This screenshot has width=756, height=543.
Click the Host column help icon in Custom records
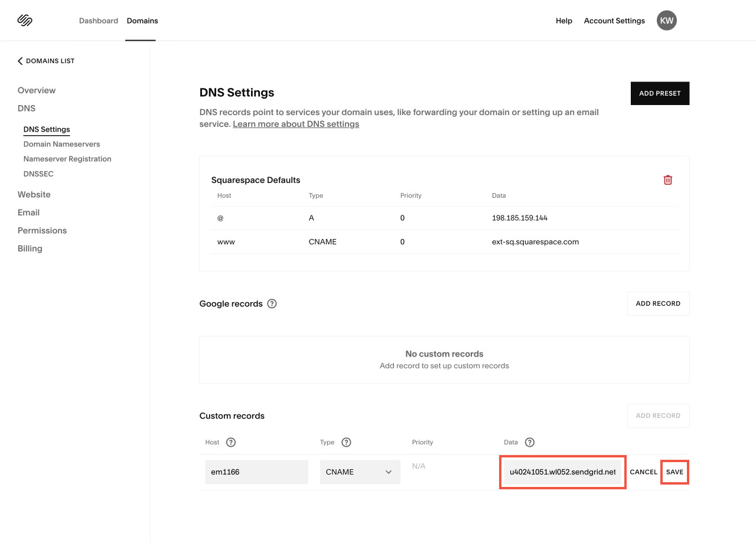(x=231, y=441)
